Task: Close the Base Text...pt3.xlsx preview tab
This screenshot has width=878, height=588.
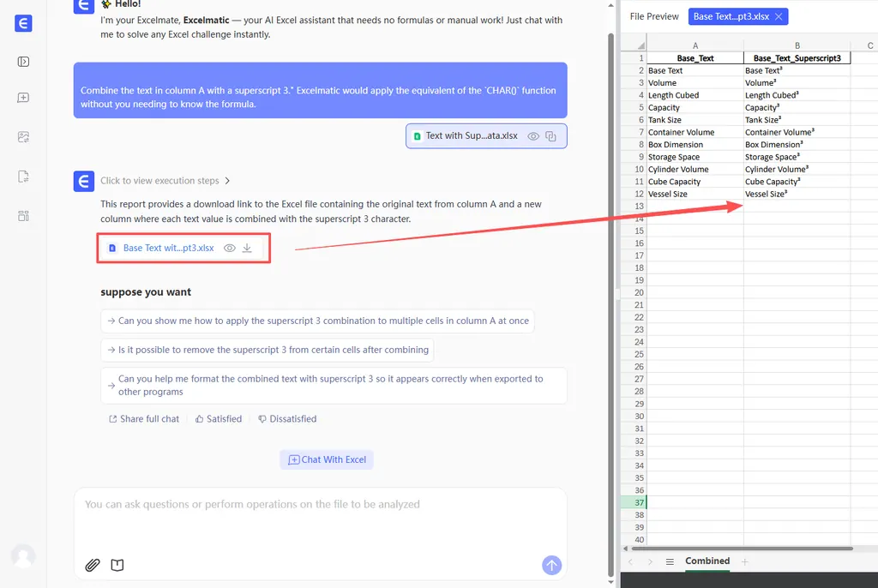Action: point(778,16)
